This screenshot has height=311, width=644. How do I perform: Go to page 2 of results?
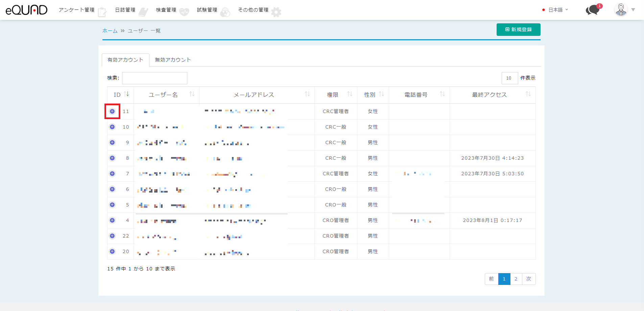(516, 279)
